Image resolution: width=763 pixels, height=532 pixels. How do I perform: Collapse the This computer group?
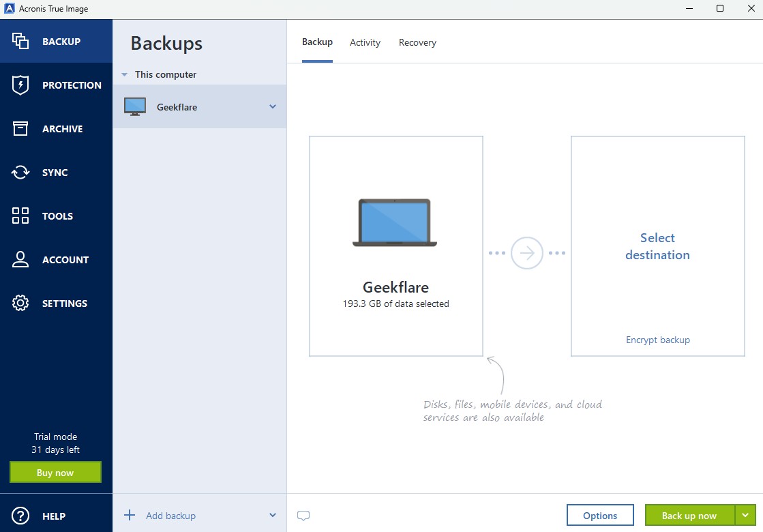coord(125,74)
